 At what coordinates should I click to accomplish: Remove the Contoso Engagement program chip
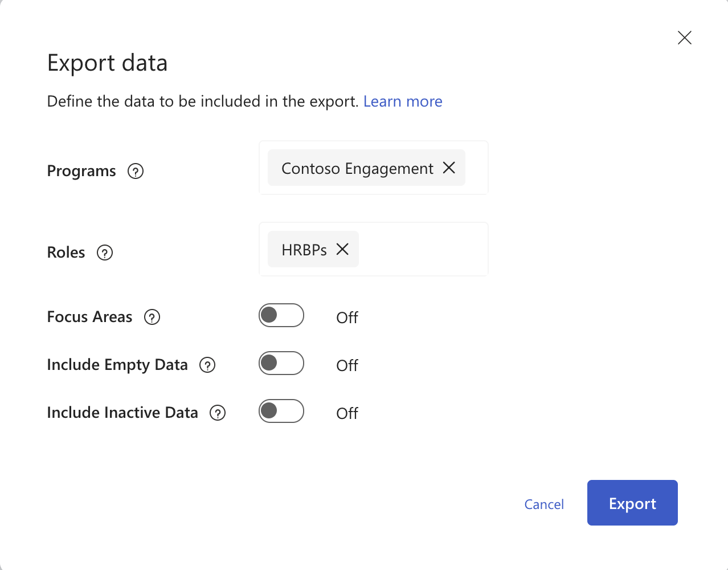449,168
